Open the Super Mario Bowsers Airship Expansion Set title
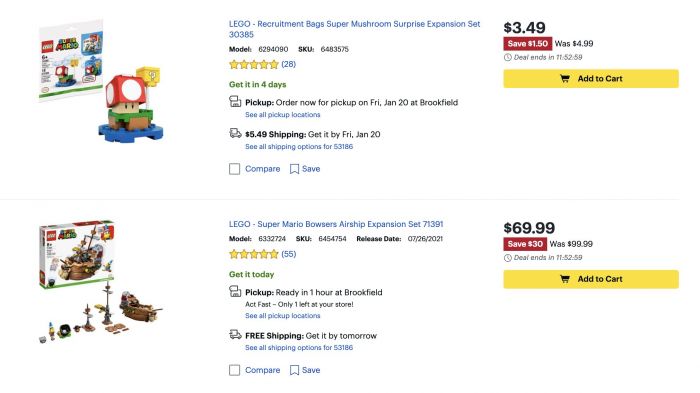The height and width of the screenshot is (393, 700). [x=336, y=224]
